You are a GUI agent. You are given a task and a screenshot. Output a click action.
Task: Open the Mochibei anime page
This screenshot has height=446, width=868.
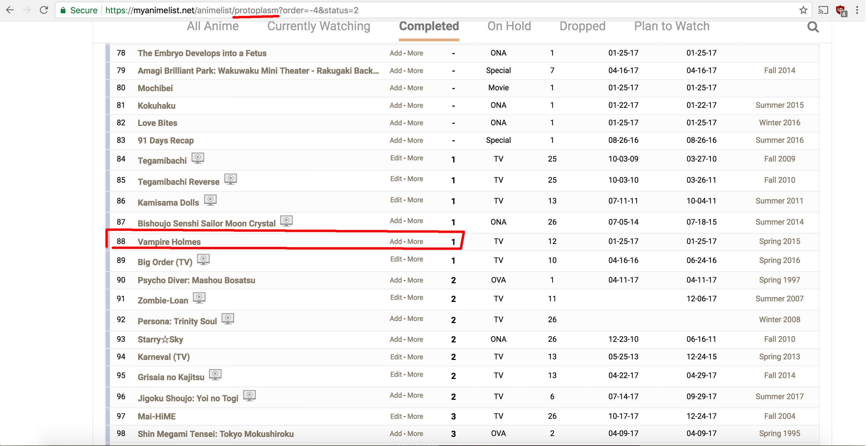click(155, 88)
